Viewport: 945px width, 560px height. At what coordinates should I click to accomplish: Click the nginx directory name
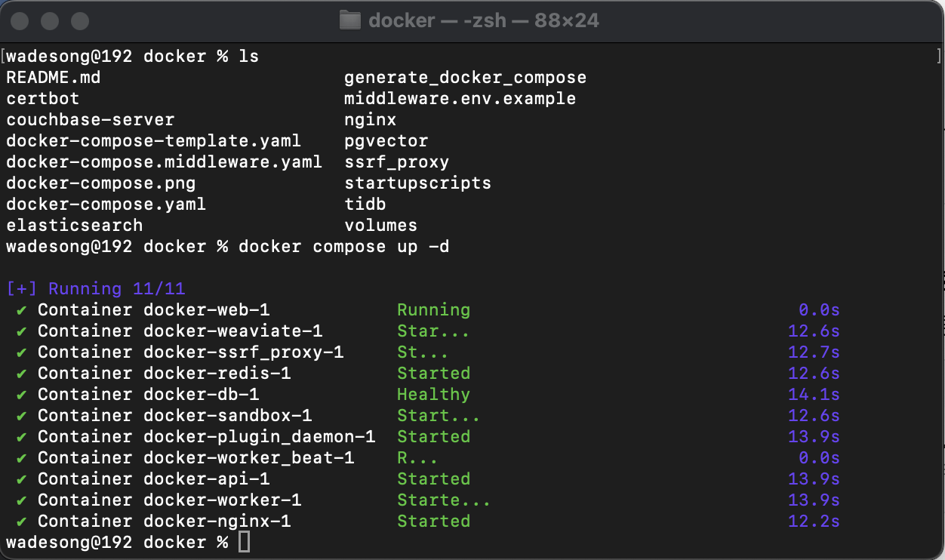[371, 120]
